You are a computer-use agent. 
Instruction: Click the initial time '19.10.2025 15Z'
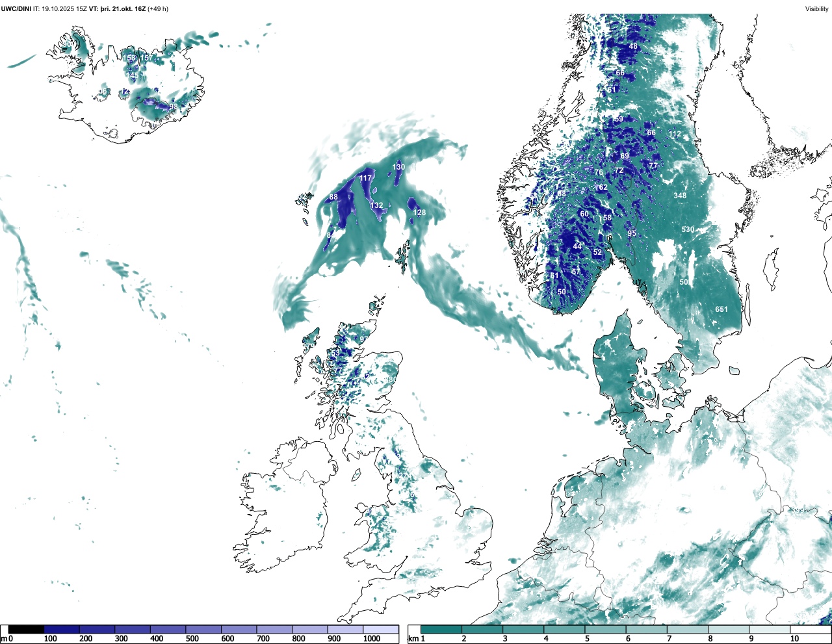coord(64,9)
